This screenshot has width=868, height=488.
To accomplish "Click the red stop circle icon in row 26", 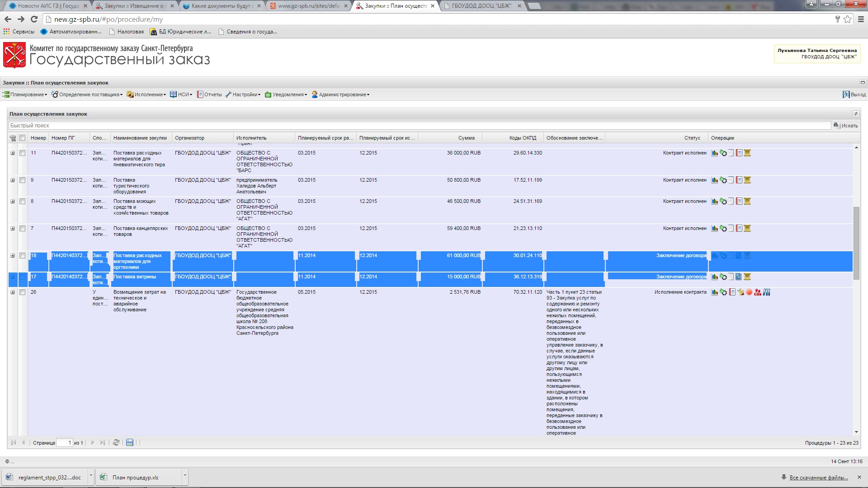I will pos(749,292).
